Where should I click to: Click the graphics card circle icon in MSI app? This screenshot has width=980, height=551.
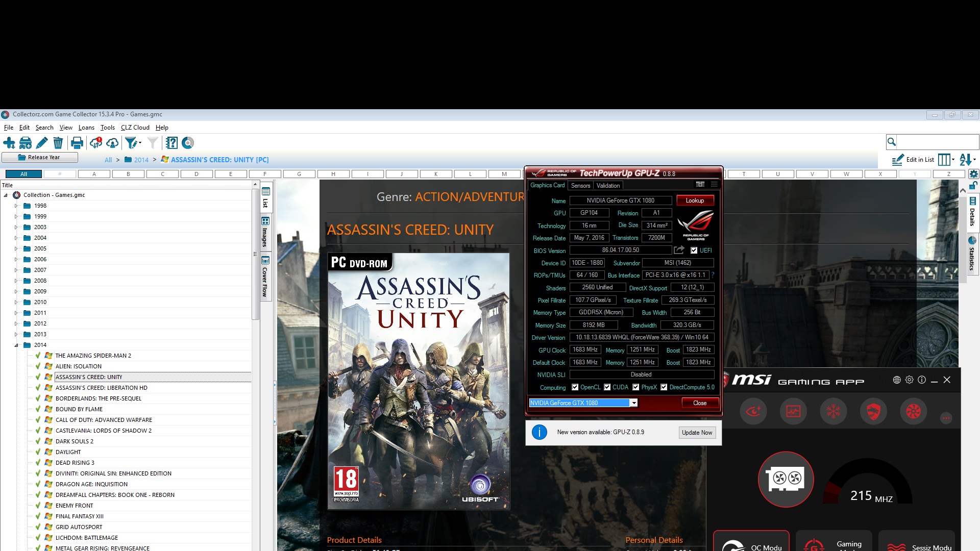[786, 479]
